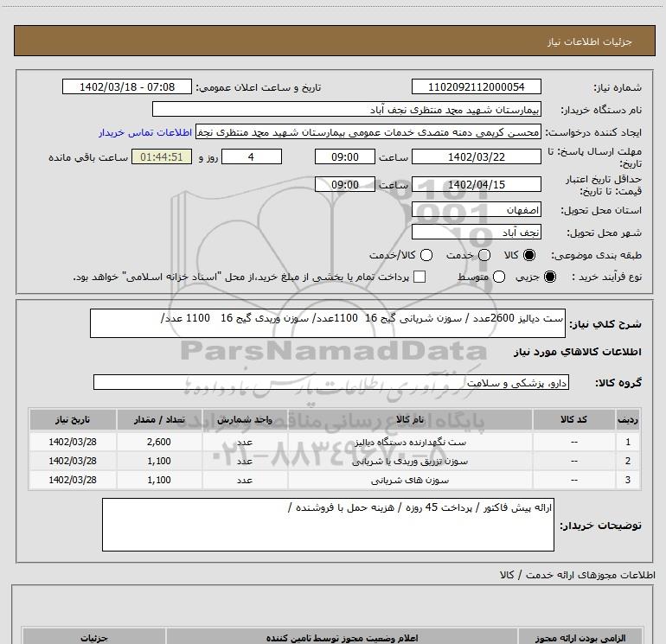Image resolution: width=666 pixels, height=644 pixels.
Task: Select item ست نگهدارنده دستگاه دیالیز
Action: [x=410, y=442]
